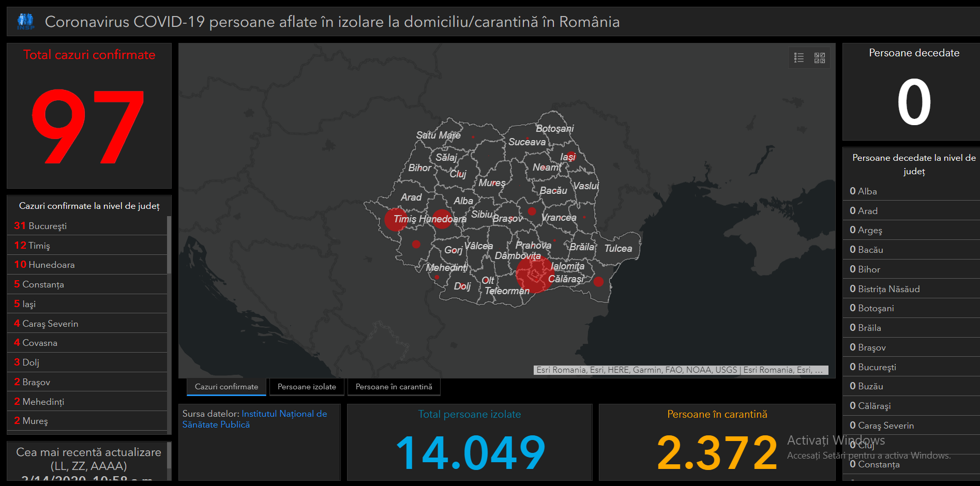This screenshot has width=980, height=486.
Task: Click the confirmed cases list scrollbar
Action: click(x=169, y=245)
